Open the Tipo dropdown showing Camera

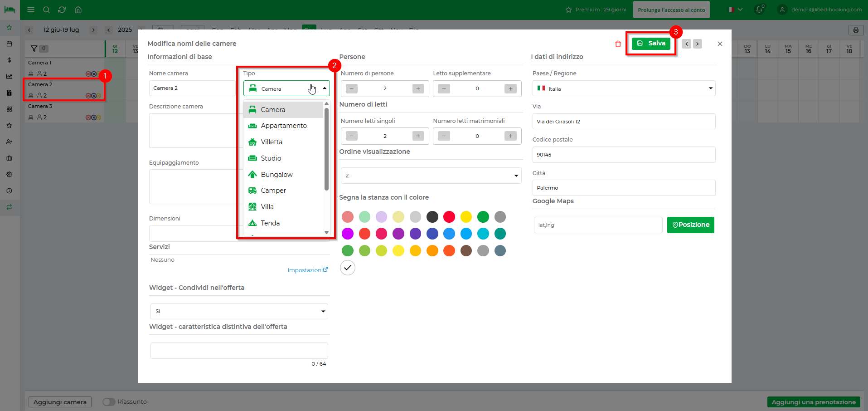[x=286, y=88]
